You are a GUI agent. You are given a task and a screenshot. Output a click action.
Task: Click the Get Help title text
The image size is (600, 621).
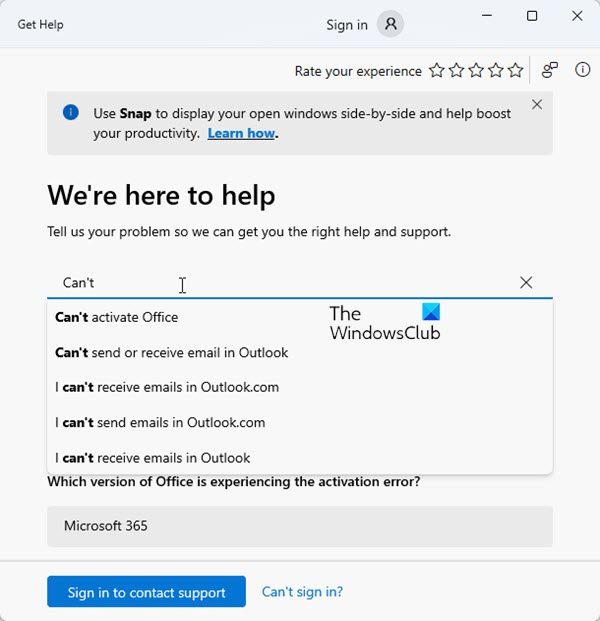[40, 25]
